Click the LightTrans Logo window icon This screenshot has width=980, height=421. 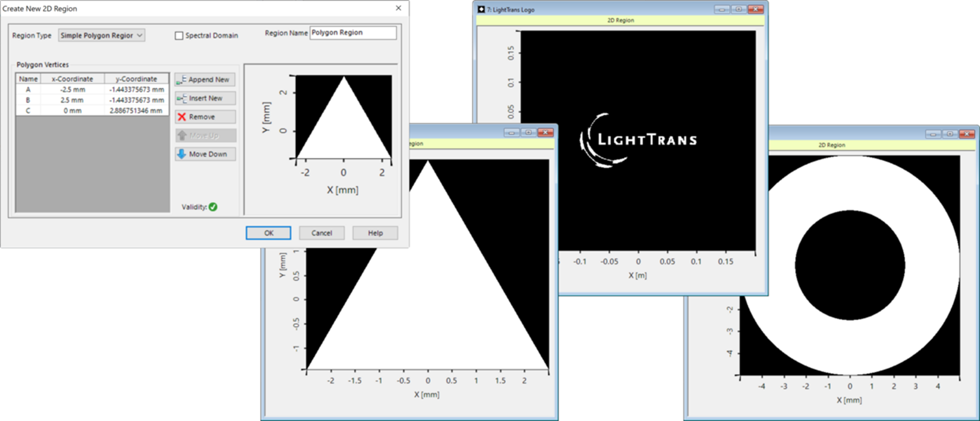pos(481,9)
